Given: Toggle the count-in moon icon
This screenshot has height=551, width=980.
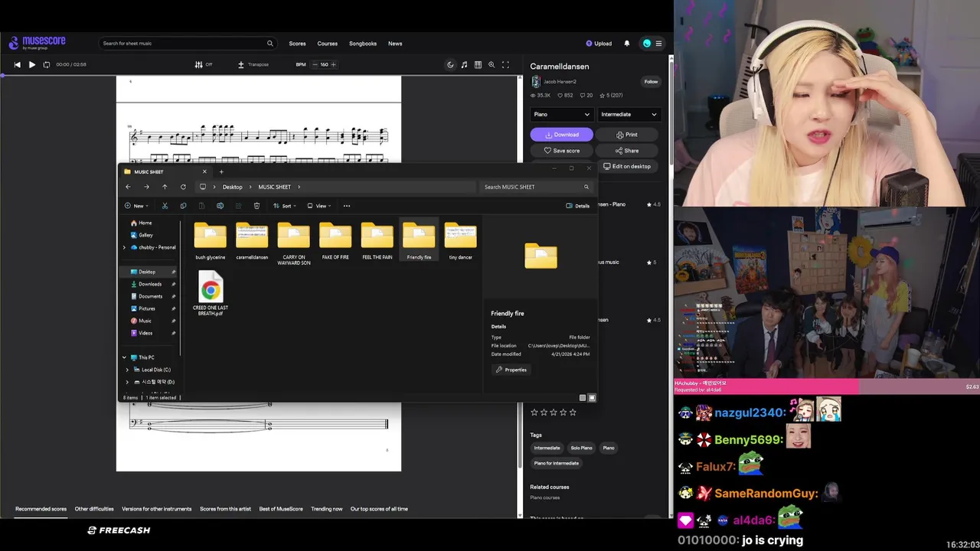Looking at the screenshot, I should tap(450, 64).
